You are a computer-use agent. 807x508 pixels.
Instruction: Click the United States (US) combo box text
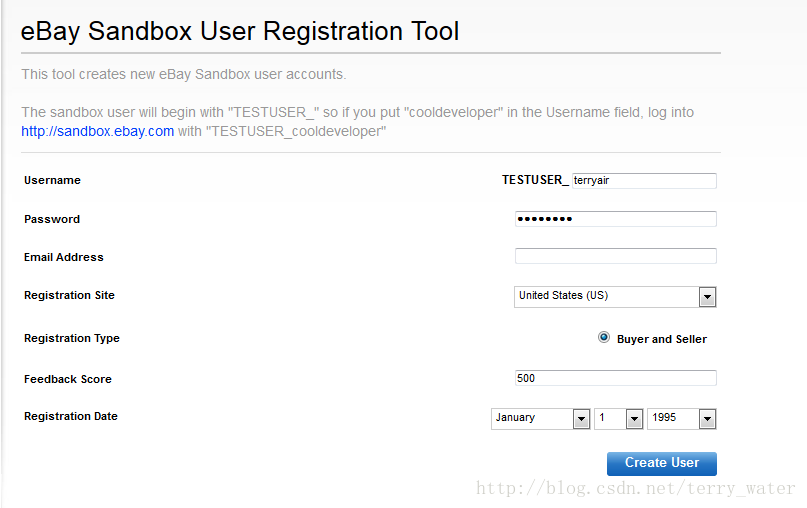[564, 295]
